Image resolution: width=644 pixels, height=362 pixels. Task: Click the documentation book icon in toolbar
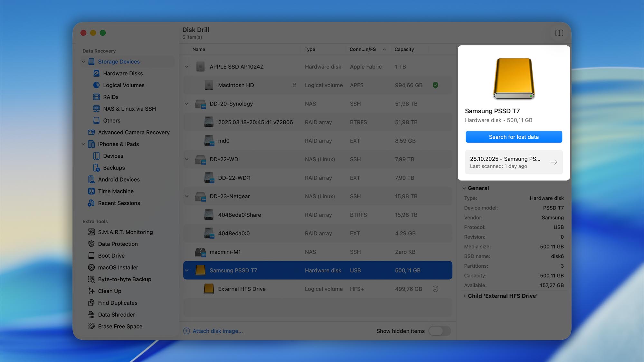[x=559, y=32]
